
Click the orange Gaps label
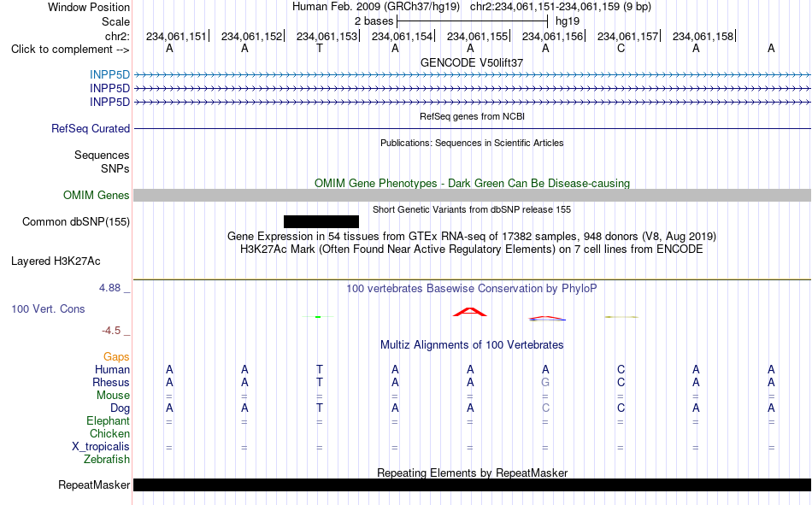(x=116, y=357)
